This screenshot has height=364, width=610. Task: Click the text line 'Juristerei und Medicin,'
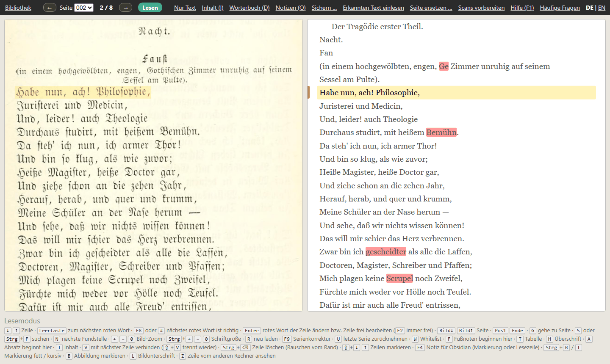tap(361, 106)
